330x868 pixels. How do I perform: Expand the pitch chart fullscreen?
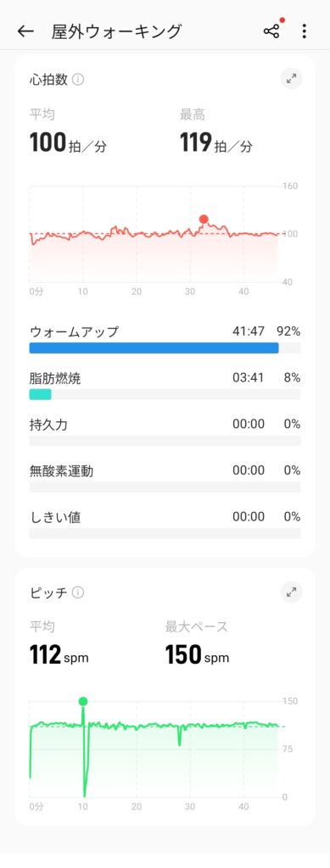click(x=291, y=593)
